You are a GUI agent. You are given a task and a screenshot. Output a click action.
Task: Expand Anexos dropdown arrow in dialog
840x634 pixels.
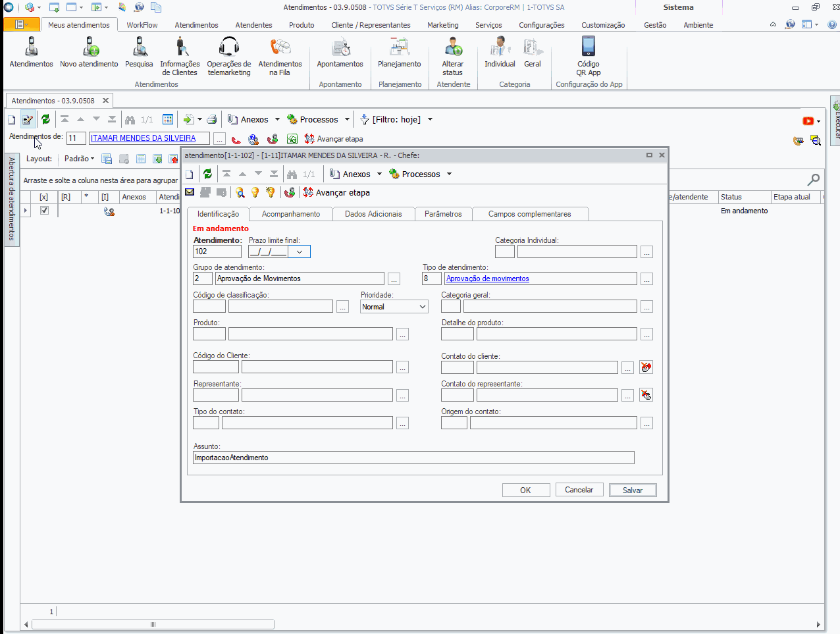coord(379,174)
